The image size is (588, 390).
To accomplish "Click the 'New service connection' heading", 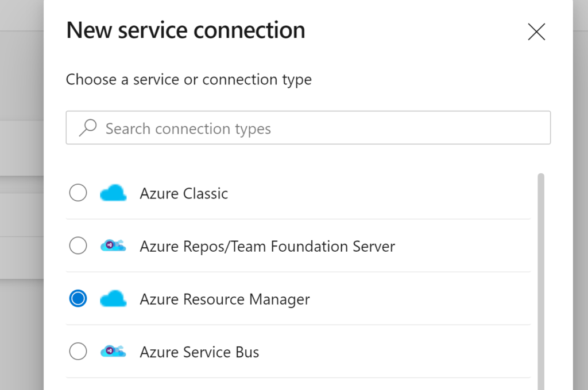I will click(x=185, y=30).
